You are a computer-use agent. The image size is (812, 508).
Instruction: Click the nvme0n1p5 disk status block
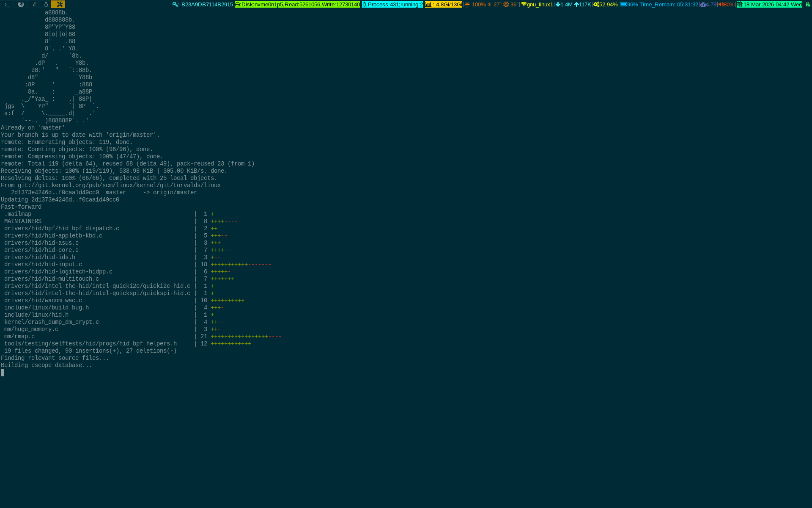point(297,5)
